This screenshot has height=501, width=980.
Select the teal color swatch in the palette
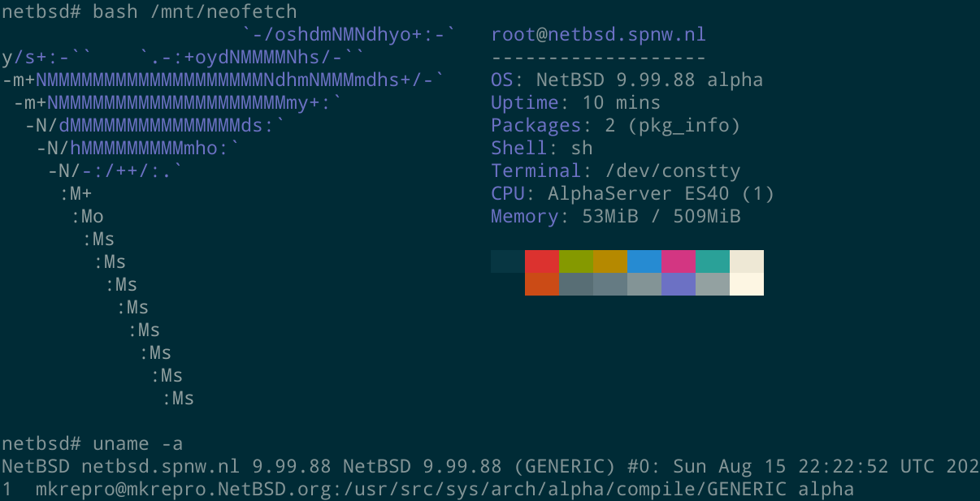tap(712, 261)
